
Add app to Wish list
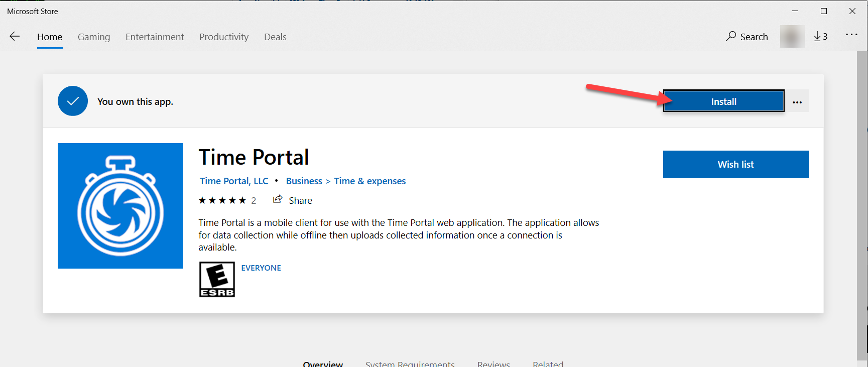735,164
